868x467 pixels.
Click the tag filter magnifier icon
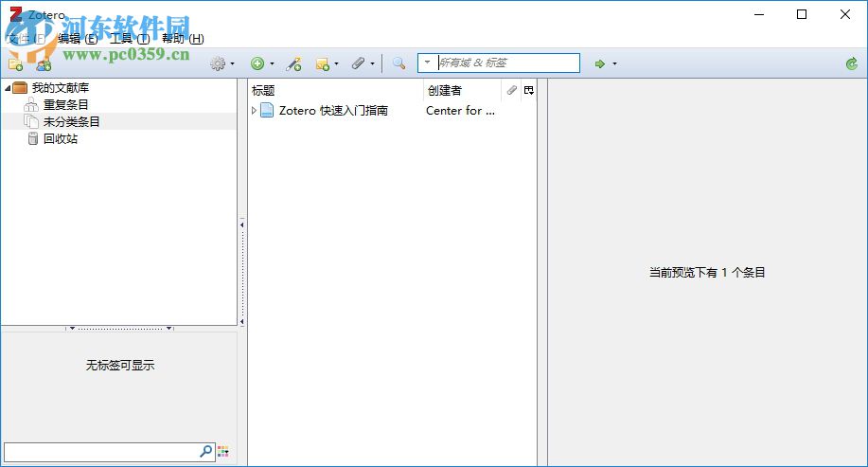point(206,452)
